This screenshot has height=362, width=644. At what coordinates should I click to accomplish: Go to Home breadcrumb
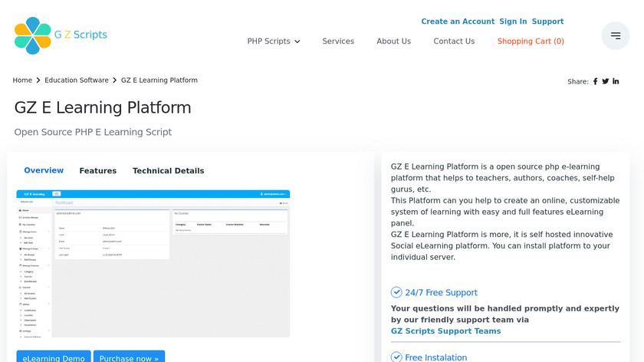[x=22, y=80]
